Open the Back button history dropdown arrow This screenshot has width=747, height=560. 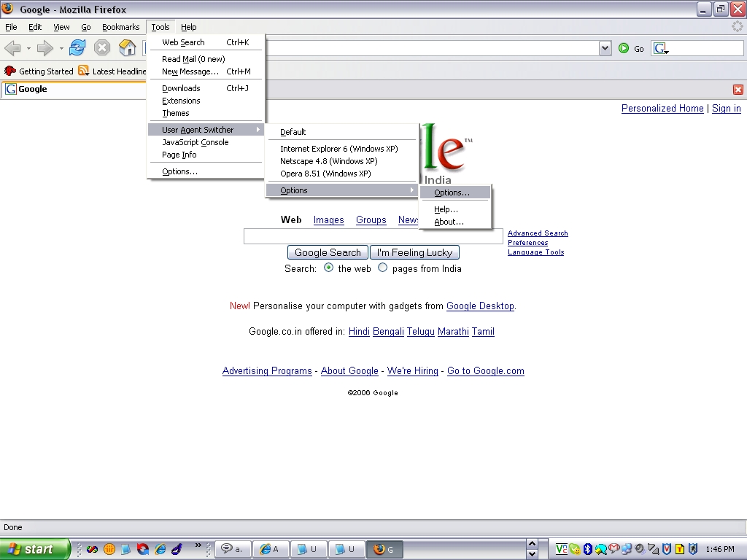28,48
